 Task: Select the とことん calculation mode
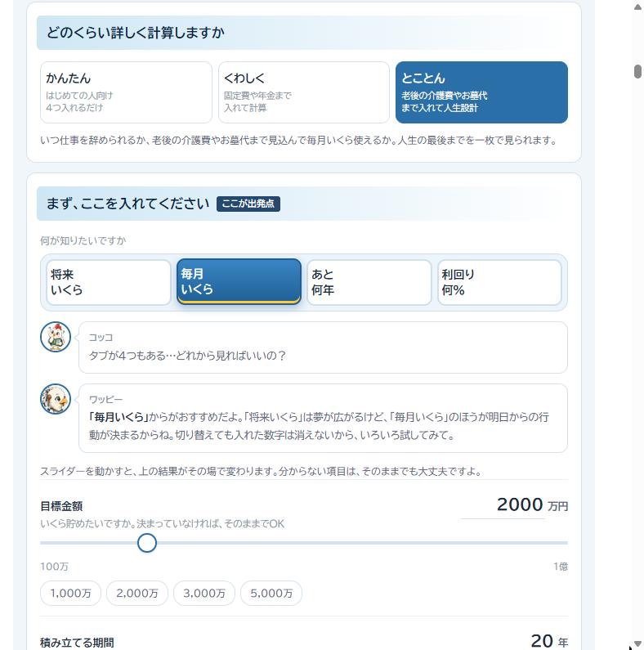point(481,92)
